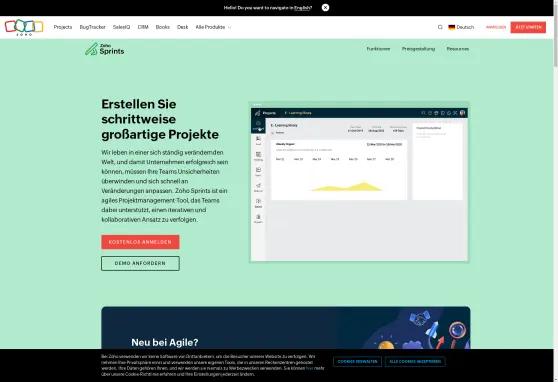Click the user avatar in preview header
Viewport: 558px width, 382px height.
tap(462, 113)
